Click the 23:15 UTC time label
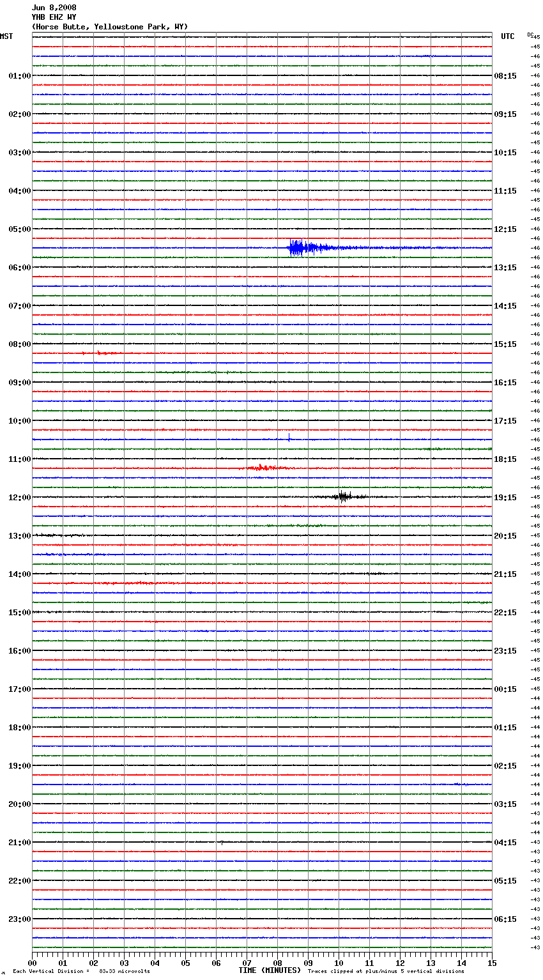Image resolution: width=543 pixels, height=980 pixels. click(x=505, y=651)
